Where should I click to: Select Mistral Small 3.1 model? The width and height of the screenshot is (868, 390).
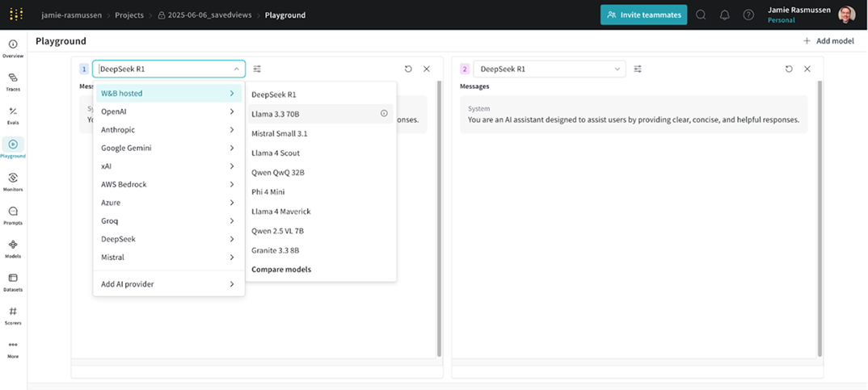(321, 133)
